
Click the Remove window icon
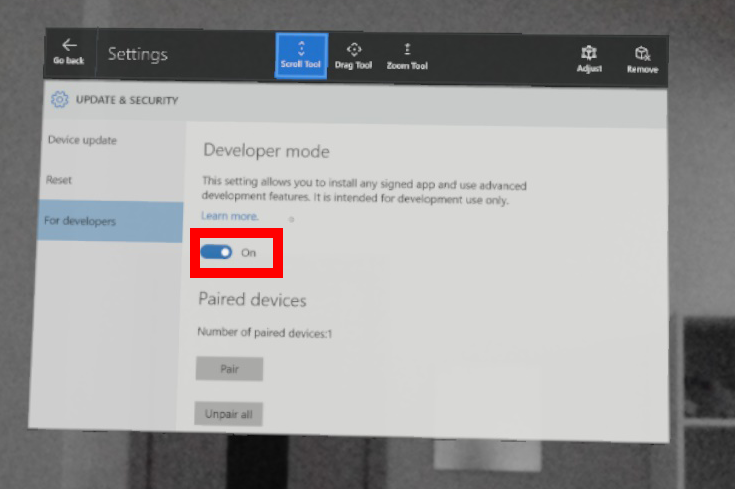point(642,60)
